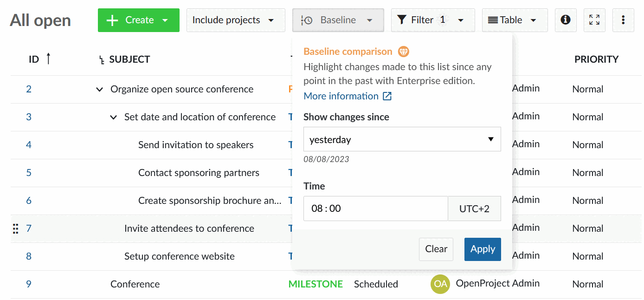Click the Filter funnel icon
644x300 pixels.
tap(402, 20)
